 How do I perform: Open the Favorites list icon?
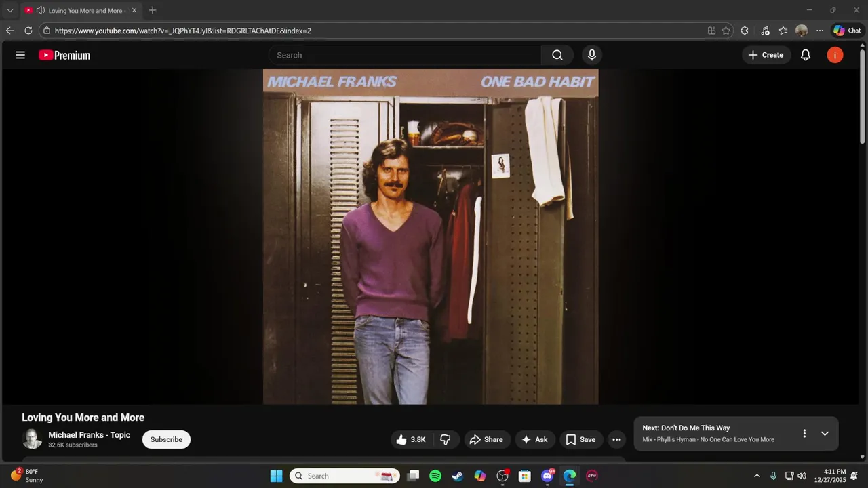click(x=783, y=30)
